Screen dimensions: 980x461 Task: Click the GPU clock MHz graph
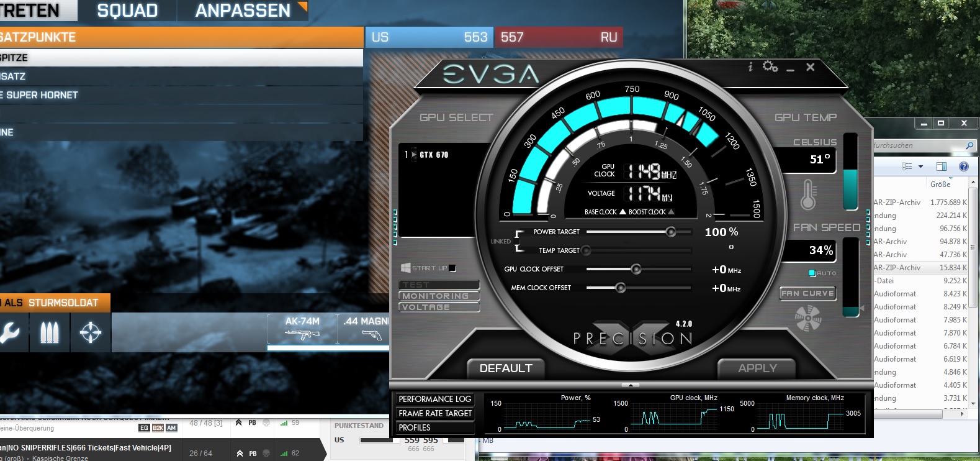pyautogui.click(x=672, y=416)
